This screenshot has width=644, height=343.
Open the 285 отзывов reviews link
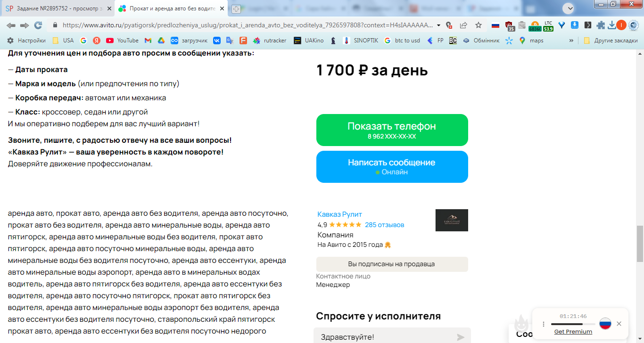click(384, 225)
